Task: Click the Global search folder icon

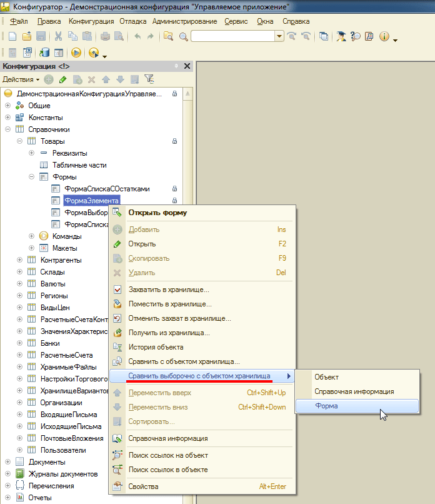Action: click(168, 36)
